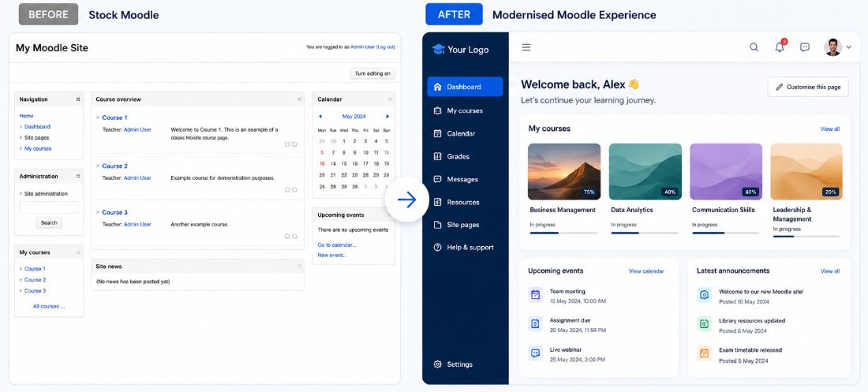Viewport: 868px width, 392px height.
Task: Click the Library resources updated announcement icon
Action: [x=704, y=324]
